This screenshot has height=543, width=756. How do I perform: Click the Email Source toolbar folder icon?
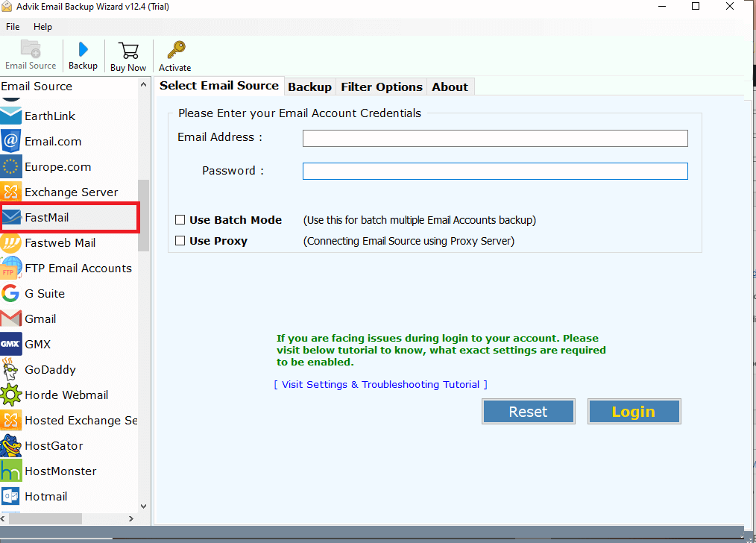[x=31, y=49]
